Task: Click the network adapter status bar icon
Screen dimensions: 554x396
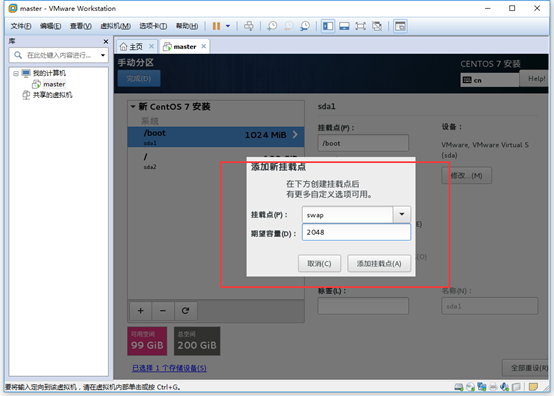Action: coord(482,387)
